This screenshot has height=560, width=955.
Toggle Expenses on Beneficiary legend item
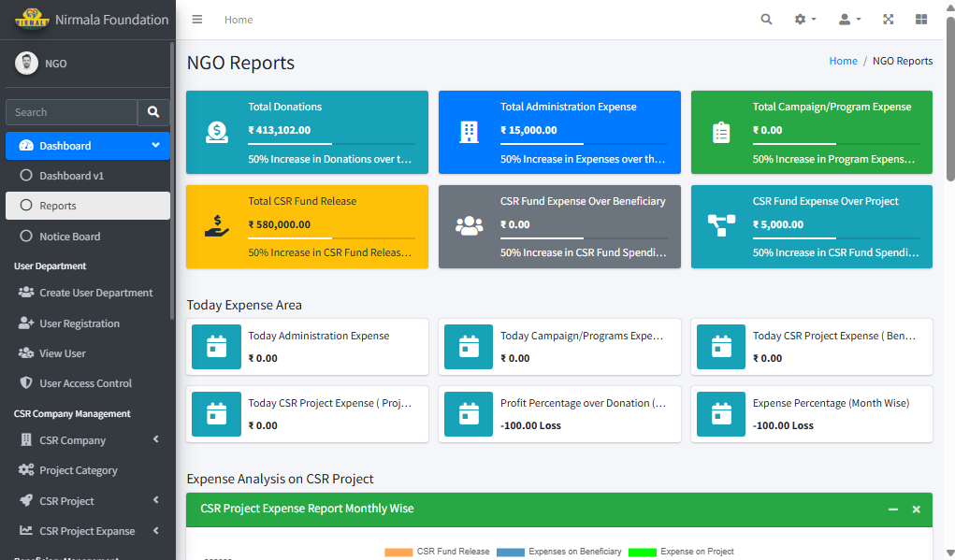pos(559,552)
